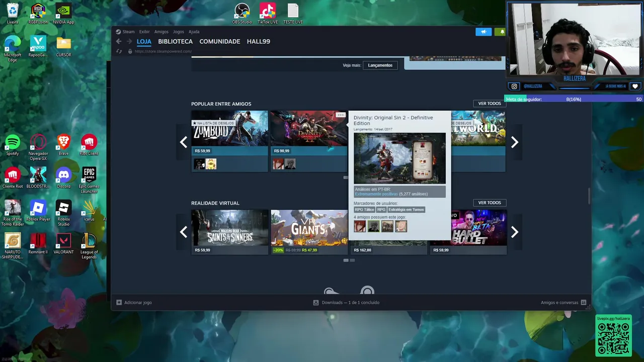Click VER TODOS for Popular Entre Amigos
Viewport: 644px width, 362px height.
[490, 104]
